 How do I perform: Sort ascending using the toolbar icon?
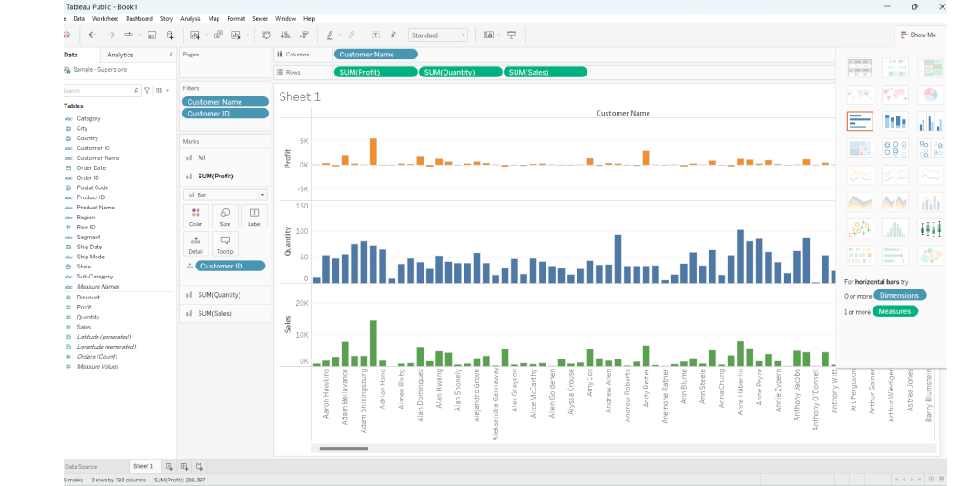point(285,35)
